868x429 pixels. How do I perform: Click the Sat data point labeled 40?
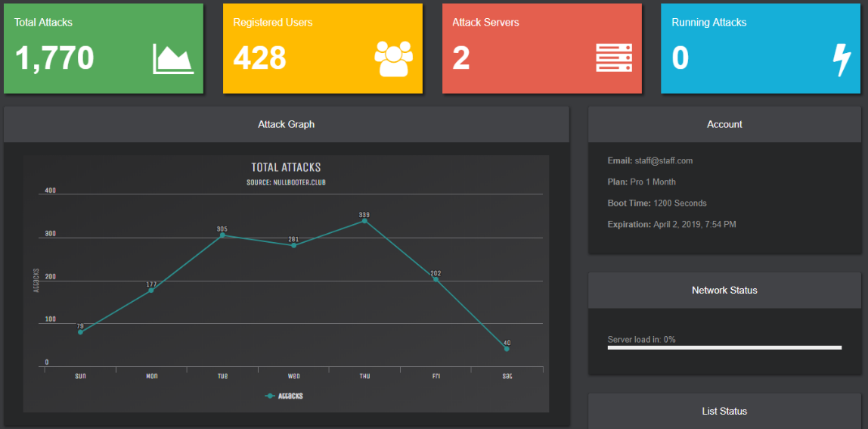[507, 349]
